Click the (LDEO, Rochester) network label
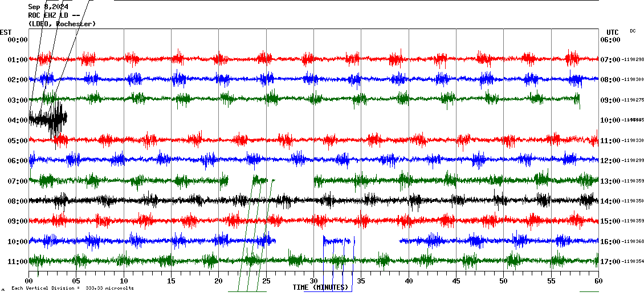This screenshot has height=296, width=644. tap(62, 24)
